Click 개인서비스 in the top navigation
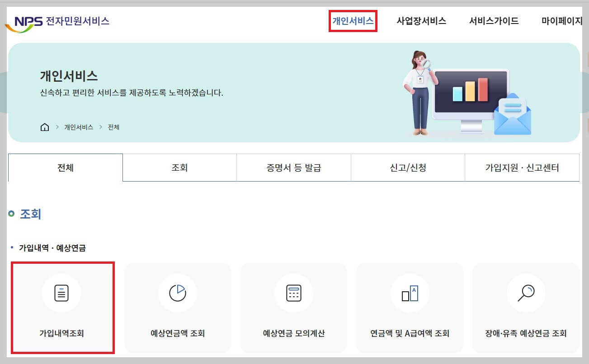Viewport: 589px width, 364px height. 353,20
